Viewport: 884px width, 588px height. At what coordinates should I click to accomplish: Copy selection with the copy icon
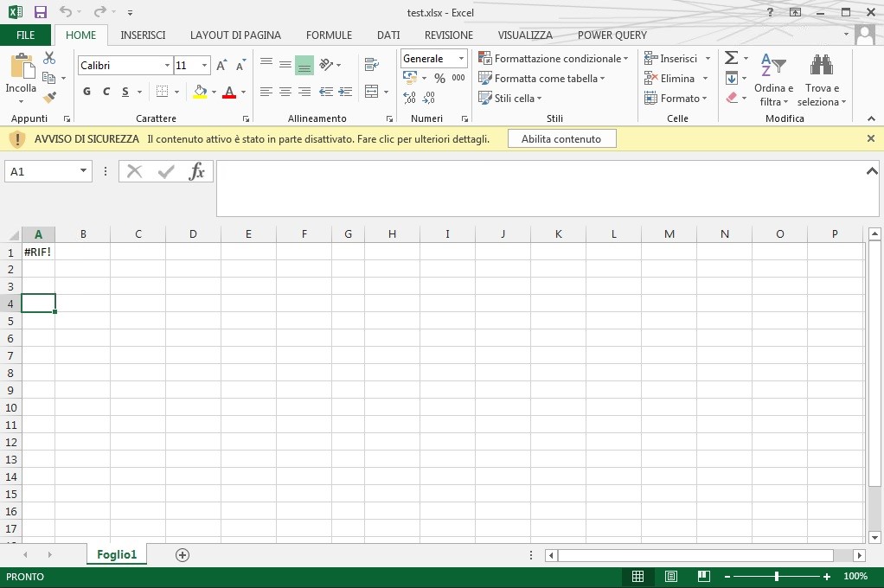coord(49,78)
